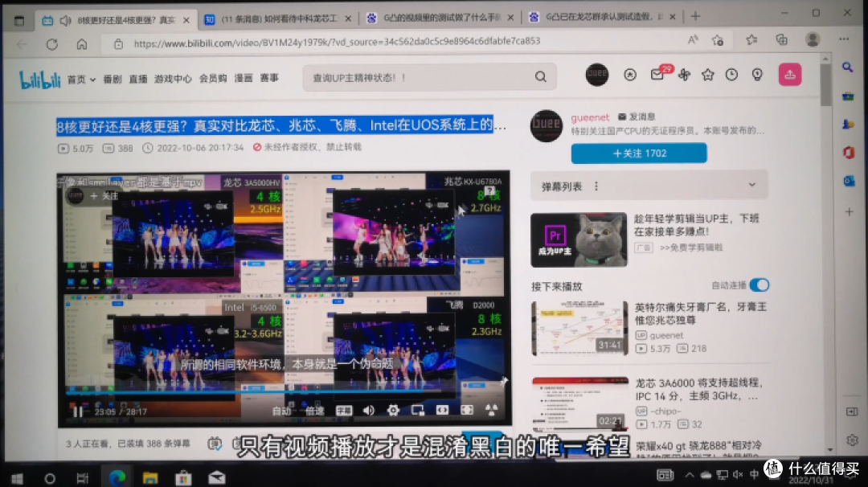Click the +关注 1702 follow button
The image size is (868, 487).
click(639, 153)
